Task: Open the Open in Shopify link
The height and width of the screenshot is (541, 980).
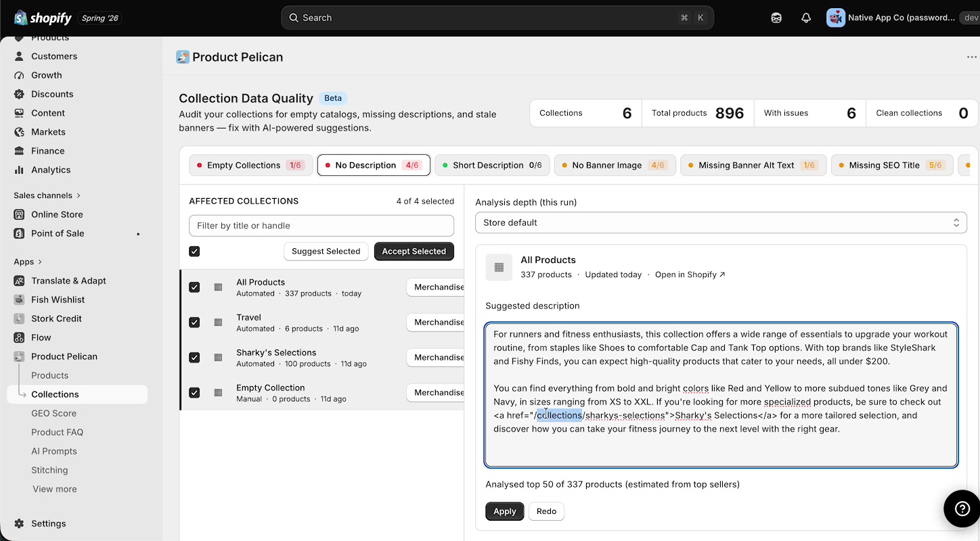Action: (x=690, y=275)
